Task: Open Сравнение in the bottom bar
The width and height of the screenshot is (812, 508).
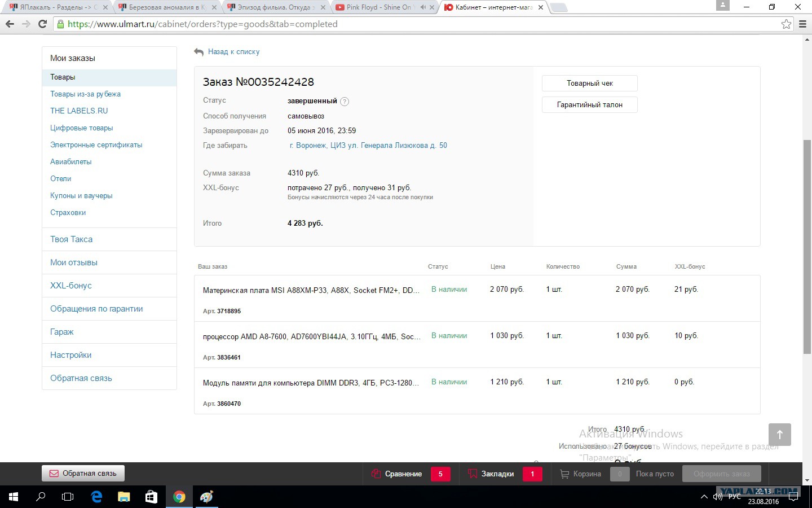Action: pos(411,474)
